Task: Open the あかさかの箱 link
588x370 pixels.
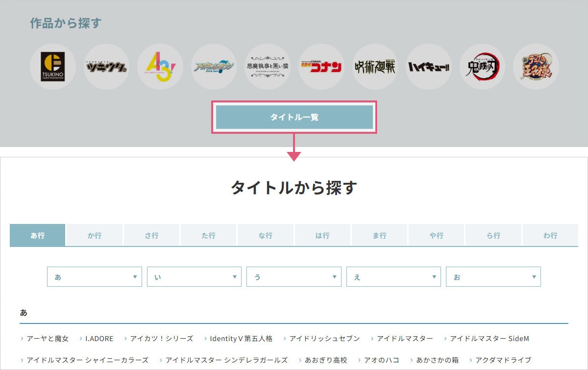Action: click(x=437, y=360)
